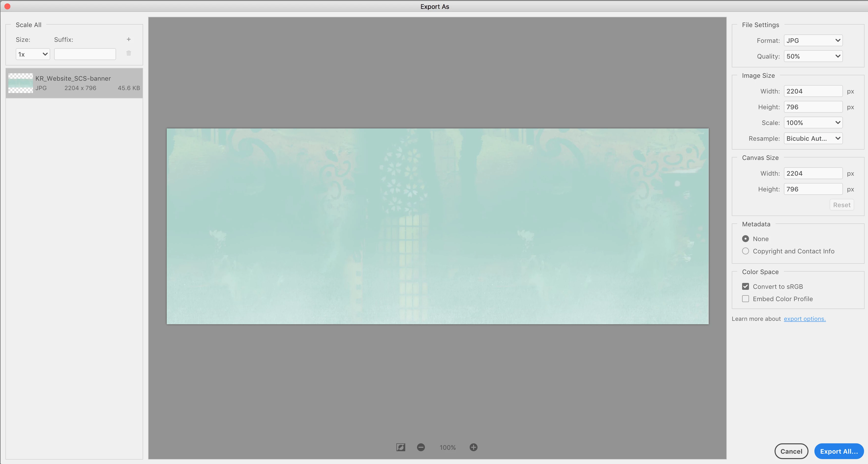Click the Export All button
Screen dimensions: 868x464
838,451
